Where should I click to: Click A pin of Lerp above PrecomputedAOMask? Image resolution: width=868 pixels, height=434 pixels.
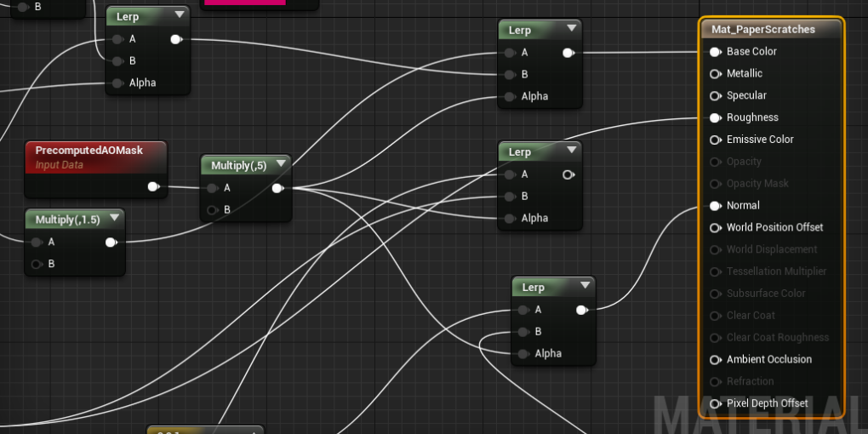117,39
